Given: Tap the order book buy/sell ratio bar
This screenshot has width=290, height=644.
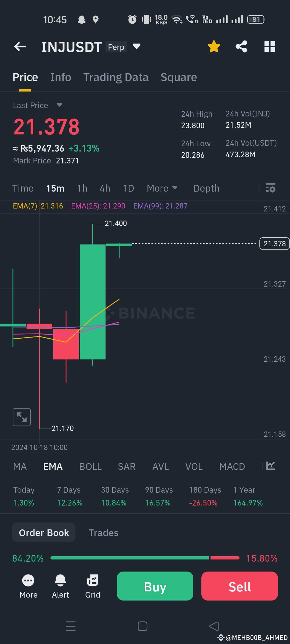Looking at the screenshot, I should 145,558.
